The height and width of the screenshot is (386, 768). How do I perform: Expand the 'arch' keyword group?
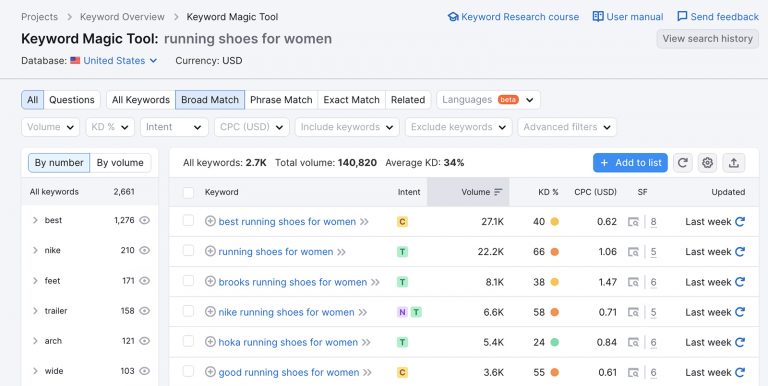coord(35,341)
